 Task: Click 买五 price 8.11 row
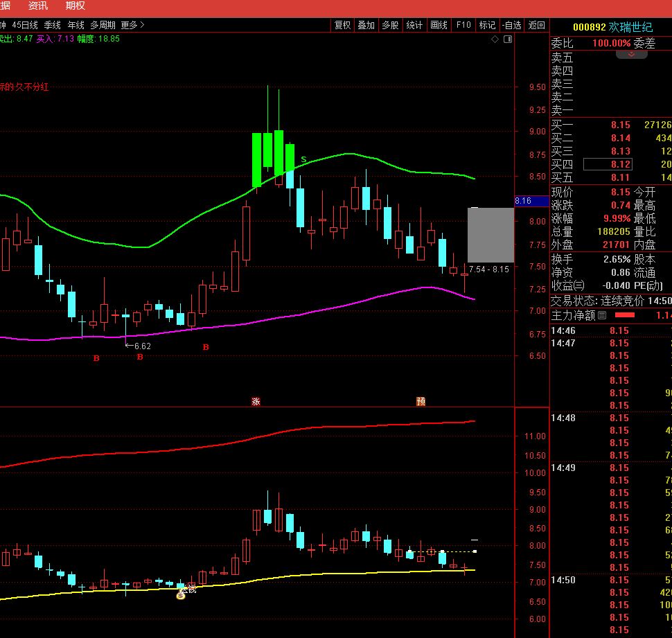[x=611, y=177]
